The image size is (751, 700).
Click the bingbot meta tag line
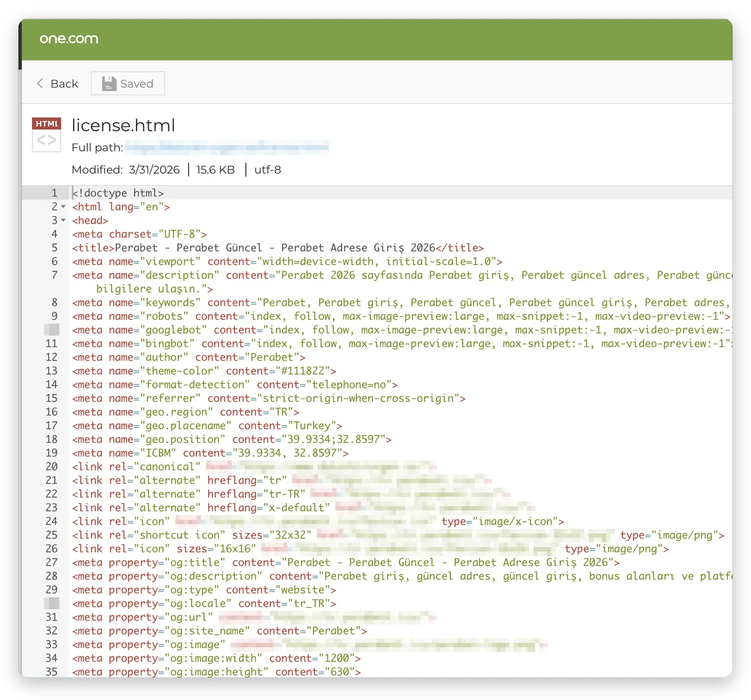402,344
